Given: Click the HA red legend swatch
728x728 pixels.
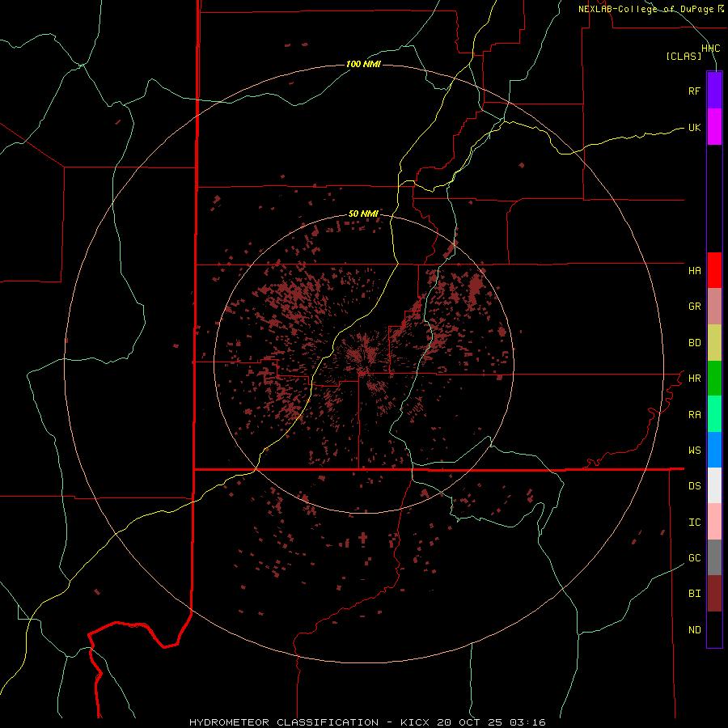Looking at the screenshot, I should point(714,270).
